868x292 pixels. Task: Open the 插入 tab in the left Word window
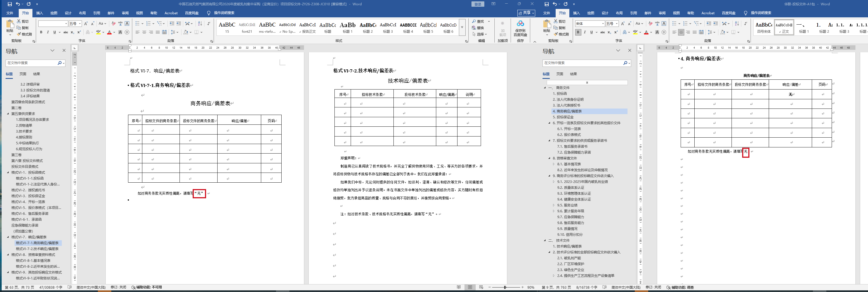pos(40,13)
